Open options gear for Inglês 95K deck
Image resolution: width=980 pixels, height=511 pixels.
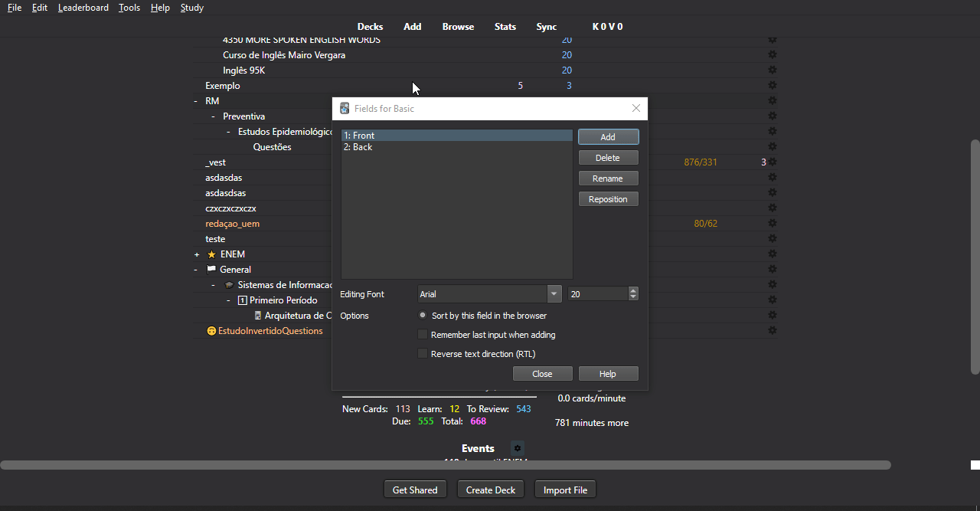(x=773, y=70)
